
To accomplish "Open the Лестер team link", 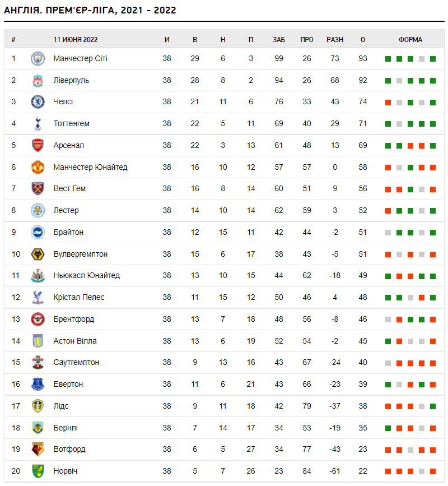I will (x=66, y=211).
